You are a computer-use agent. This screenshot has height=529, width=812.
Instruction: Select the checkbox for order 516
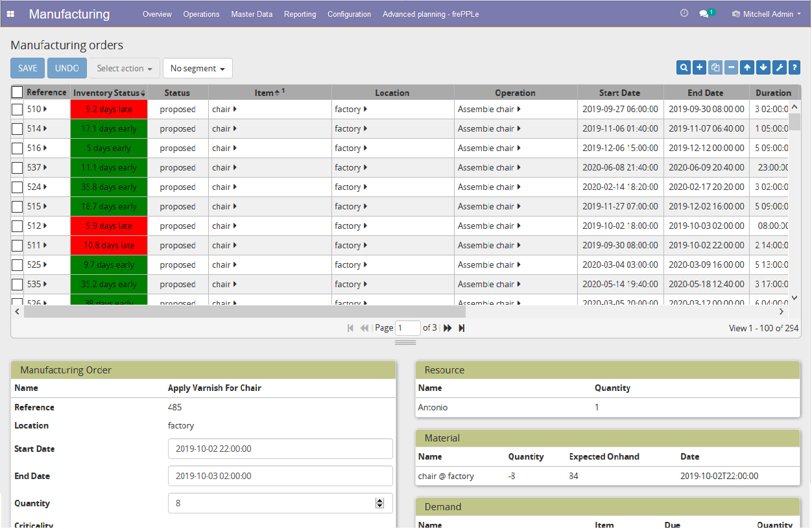click(18, 148)
